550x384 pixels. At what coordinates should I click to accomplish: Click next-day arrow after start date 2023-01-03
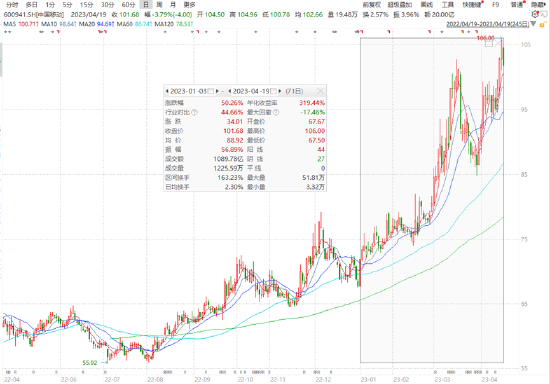pos(217,91)
